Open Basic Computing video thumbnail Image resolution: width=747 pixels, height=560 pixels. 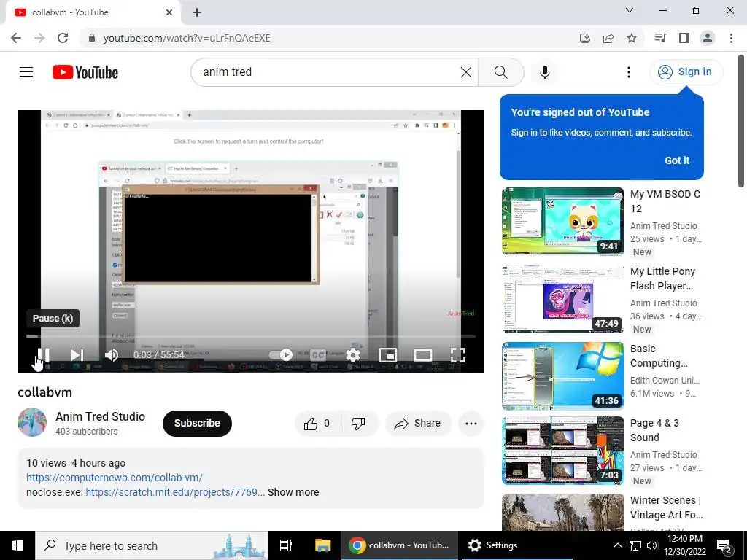click(563, 376)
